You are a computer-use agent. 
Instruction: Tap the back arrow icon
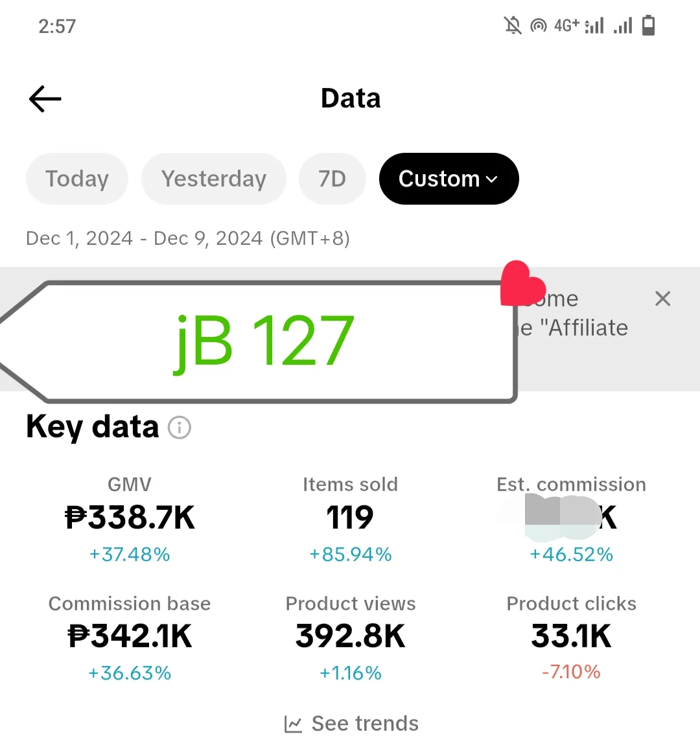pos(45,98)
